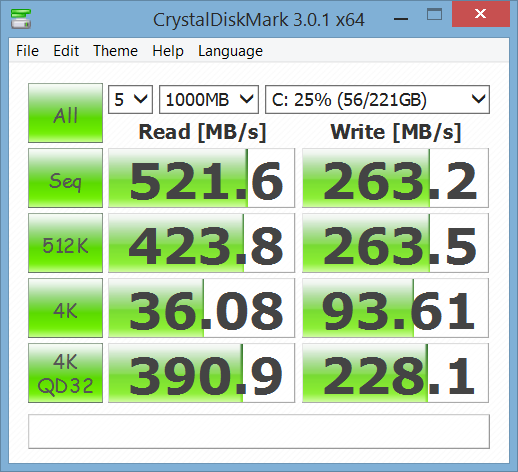Open the Theme menu
518x472 pixels.
(x=115, y=51)
